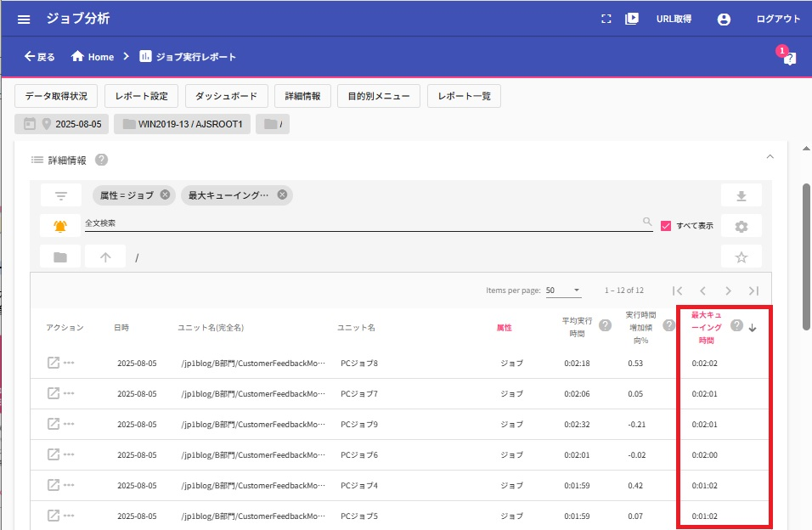This screenshot has width=812, height=530.
Task: Click the favorite star icon
Action: (x=742, y=257)
